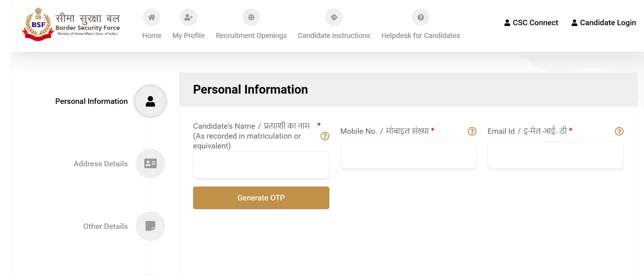Image resolution: width=644 pixels, height=275 pixels.
Task: Focus the Candidate's Name input field
Action: pos(261,165)
